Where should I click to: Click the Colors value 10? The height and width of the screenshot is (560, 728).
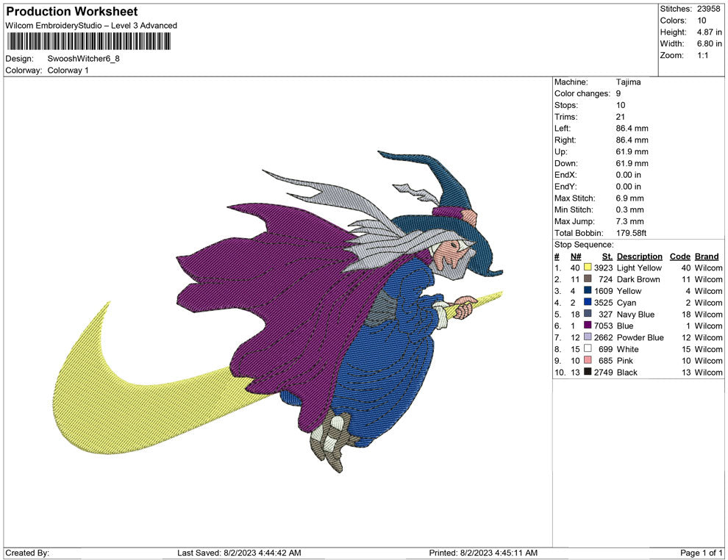pos(702,21)
